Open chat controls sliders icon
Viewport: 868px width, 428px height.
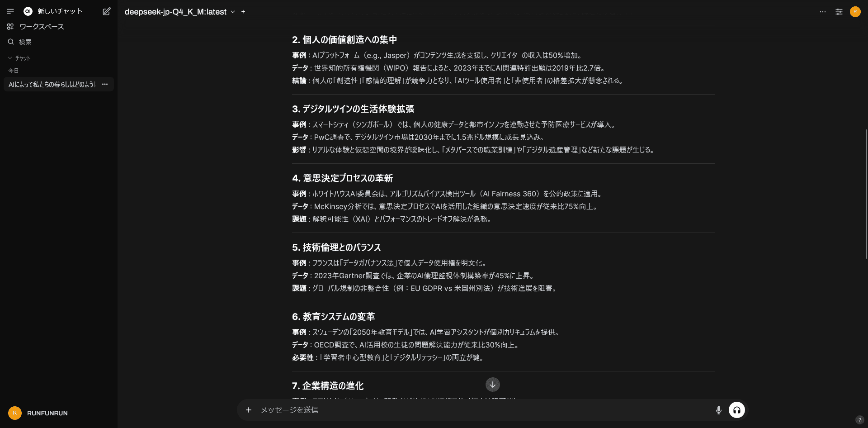839,12
